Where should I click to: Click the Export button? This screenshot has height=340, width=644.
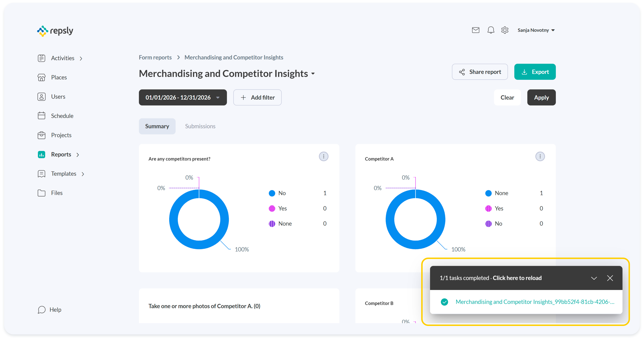(535, 72)
